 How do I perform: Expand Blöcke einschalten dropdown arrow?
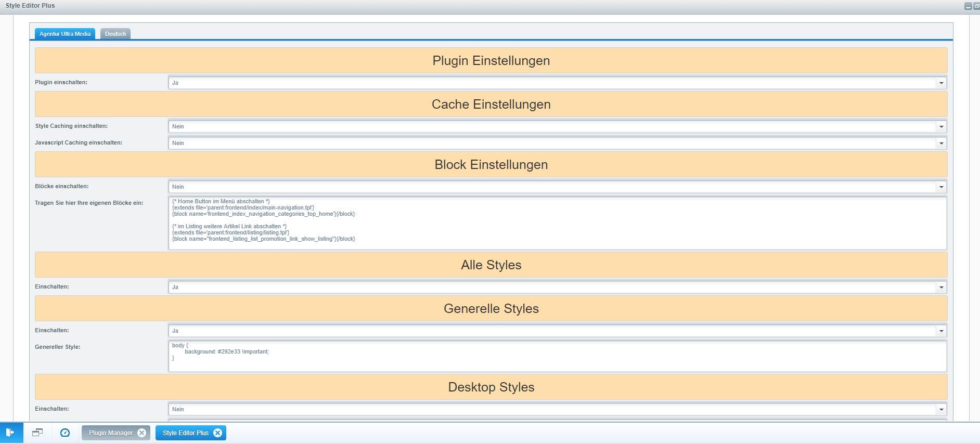941,187
